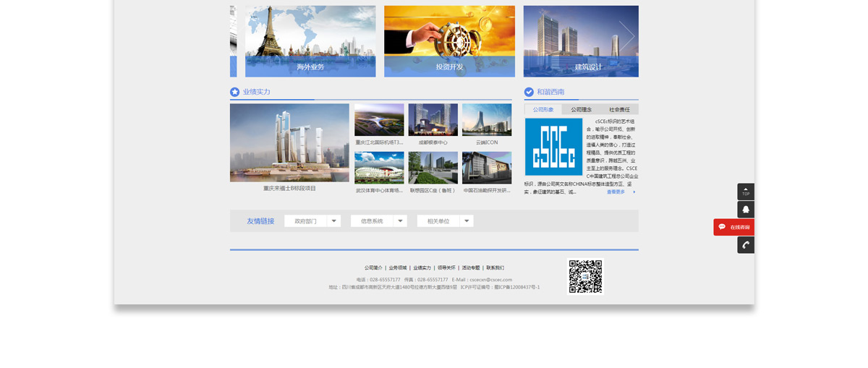Click the 查看更多 link

coord(616,192)
